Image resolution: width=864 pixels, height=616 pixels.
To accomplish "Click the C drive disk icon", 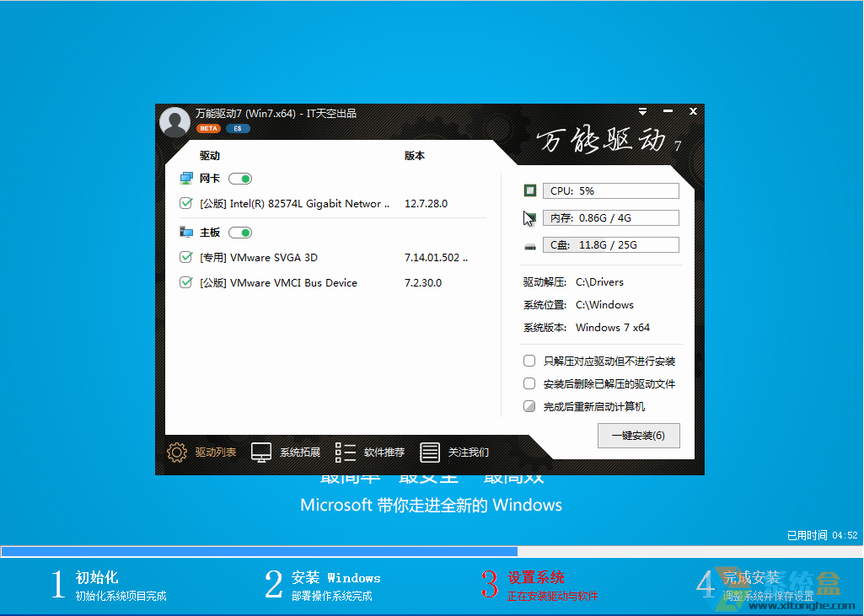I will tap(530, 246).
